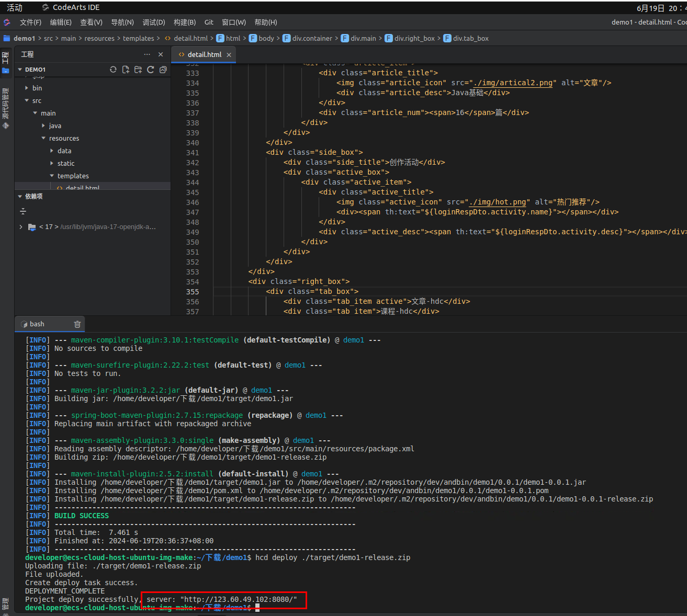This screenshot has width=687, height=616.
Task: Collapse all folders in project explorer
Action: tap(163, 70)
